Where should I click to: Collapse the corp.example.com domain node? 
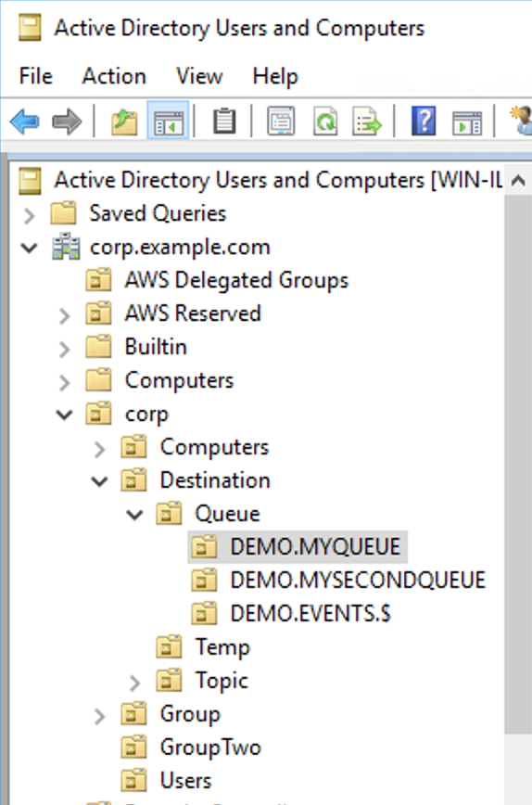[30, 248]
